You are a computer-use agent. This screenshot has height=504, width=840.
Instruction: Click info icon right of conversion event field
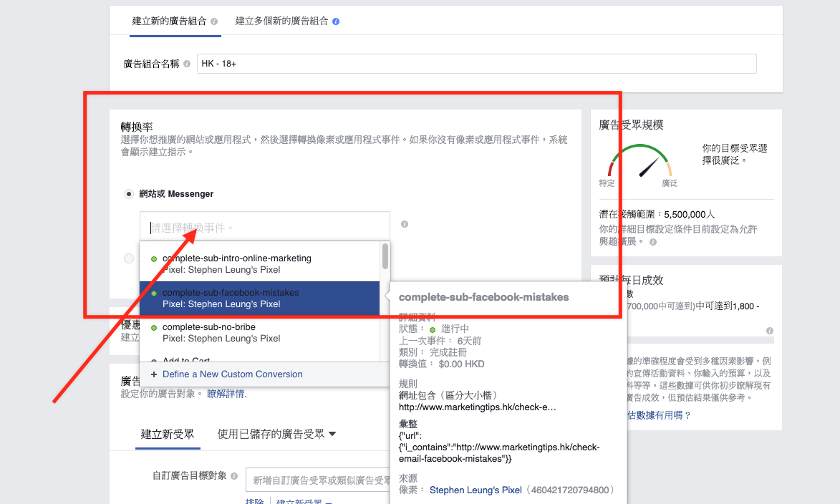pos(405,224)
